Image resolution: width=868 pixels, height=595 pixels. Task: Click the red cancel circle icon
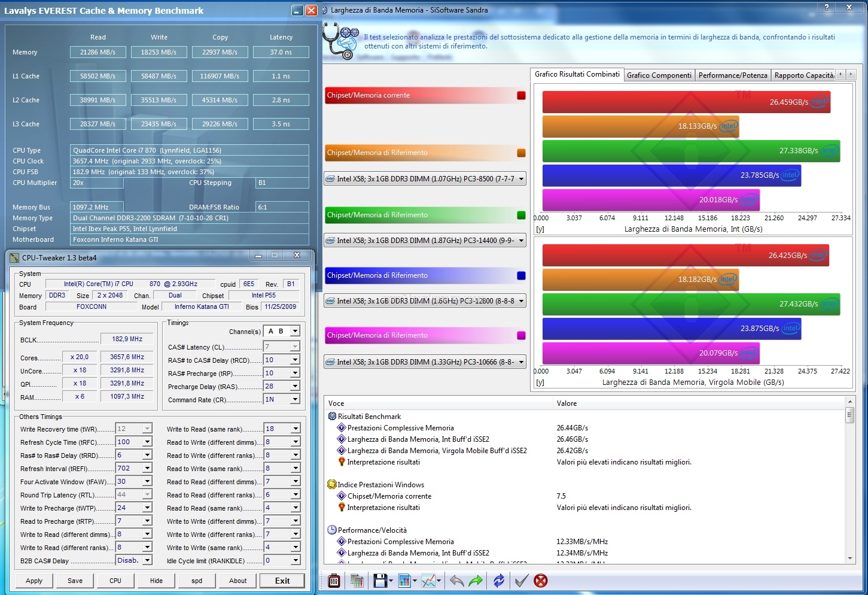[541, 581]
